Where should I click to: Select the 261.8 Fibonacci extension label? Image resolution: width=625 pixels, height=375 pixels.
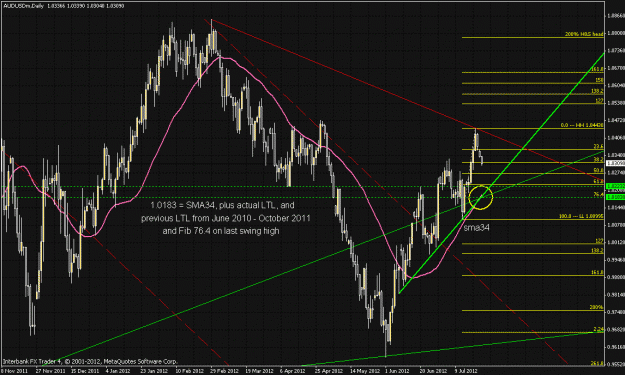pyautogui.click(x=598, y=364)
